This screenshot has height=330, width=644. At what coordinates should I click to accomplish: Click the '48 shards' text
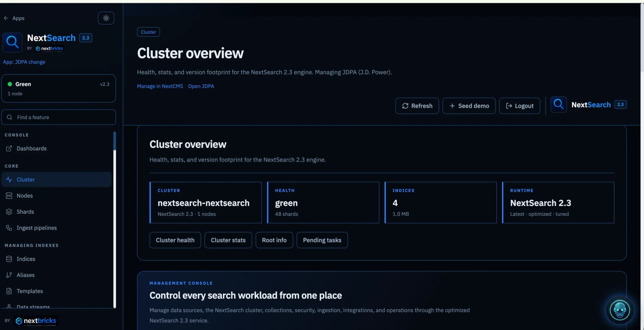286,214
